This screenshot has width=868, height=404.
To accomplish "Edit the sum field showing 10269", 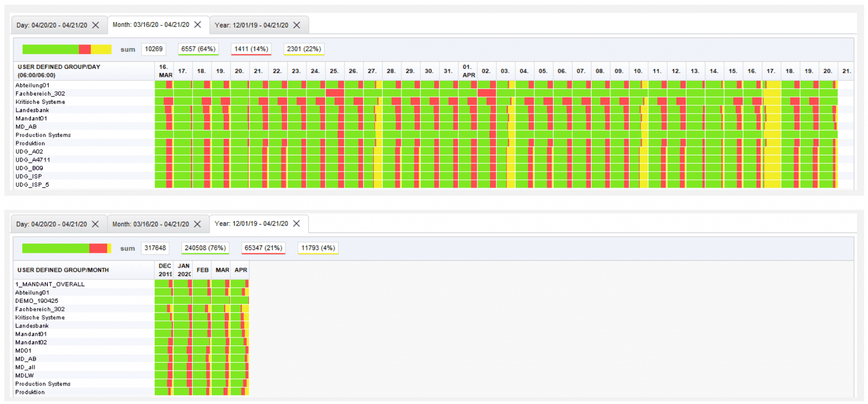I will pos(153,49).
